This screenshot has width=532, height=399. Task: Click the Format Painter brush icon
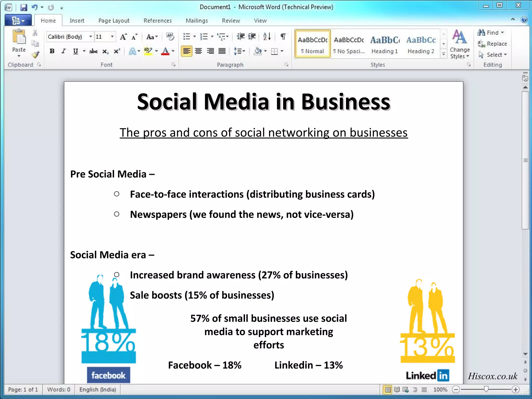(35, 55)
